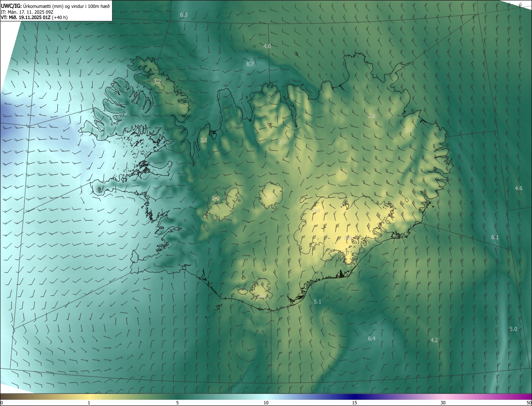
Task: Click the 10 tick on the color scale
Action: pyautogui.click(x=266, y=403)
